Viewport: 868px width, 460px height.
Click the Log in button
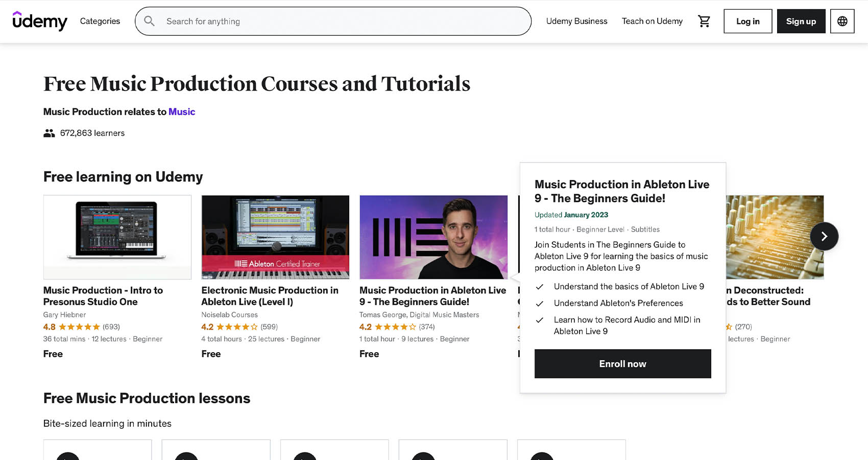point(748,21)
